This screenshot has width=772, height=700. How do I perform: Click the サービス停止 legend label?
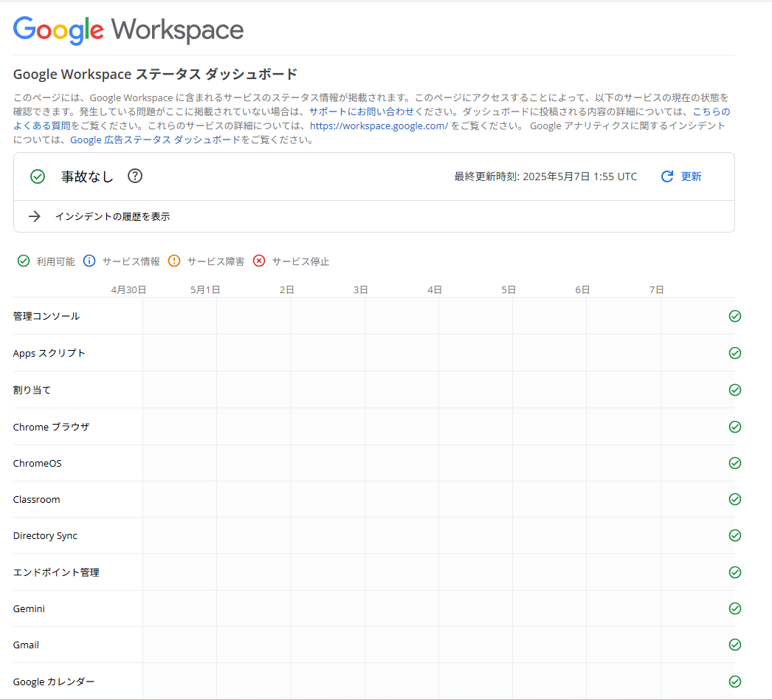point(300,261)
